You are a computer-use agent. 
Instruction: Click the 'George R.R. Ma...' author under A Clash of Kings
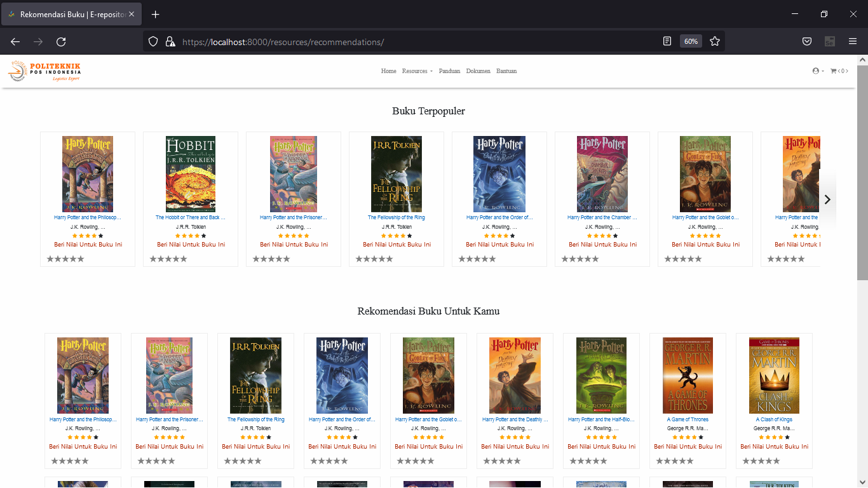pos(775,429)
